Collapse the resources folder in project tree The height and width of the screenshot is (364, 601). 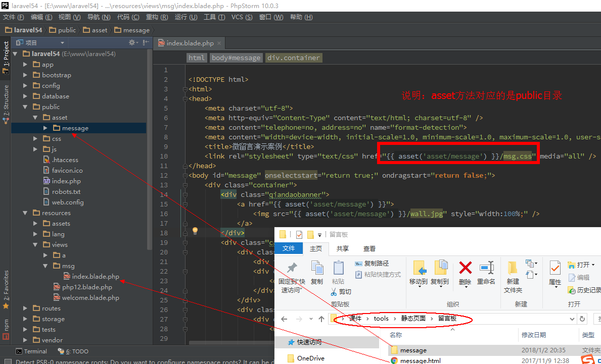[x=25, y=213]
